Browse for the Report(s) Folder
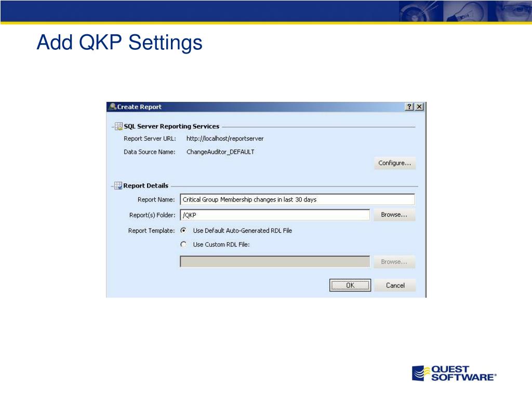The width and height of the screenshot is (532, 399). (x=394, y=215)
